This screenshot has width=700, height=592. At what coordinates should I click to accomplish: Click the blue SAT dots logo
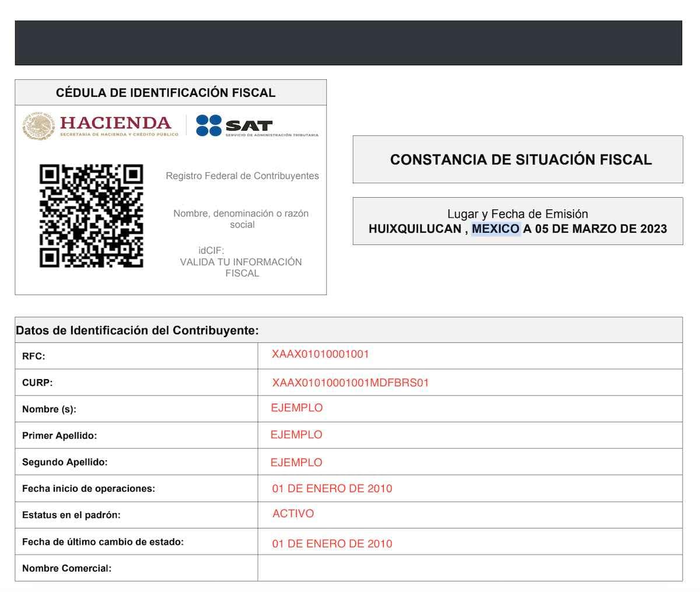(x=208, y=125)
